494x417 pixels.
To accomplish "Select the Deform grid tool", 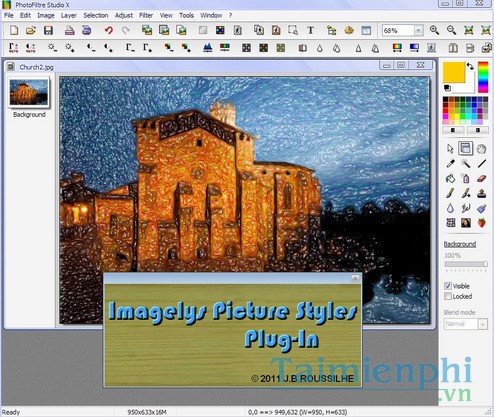I will point(450,223).
